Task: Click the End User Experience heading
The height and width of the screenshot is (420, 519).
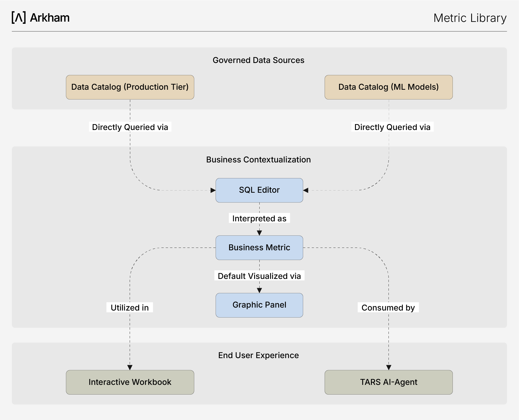Action: 258,355
